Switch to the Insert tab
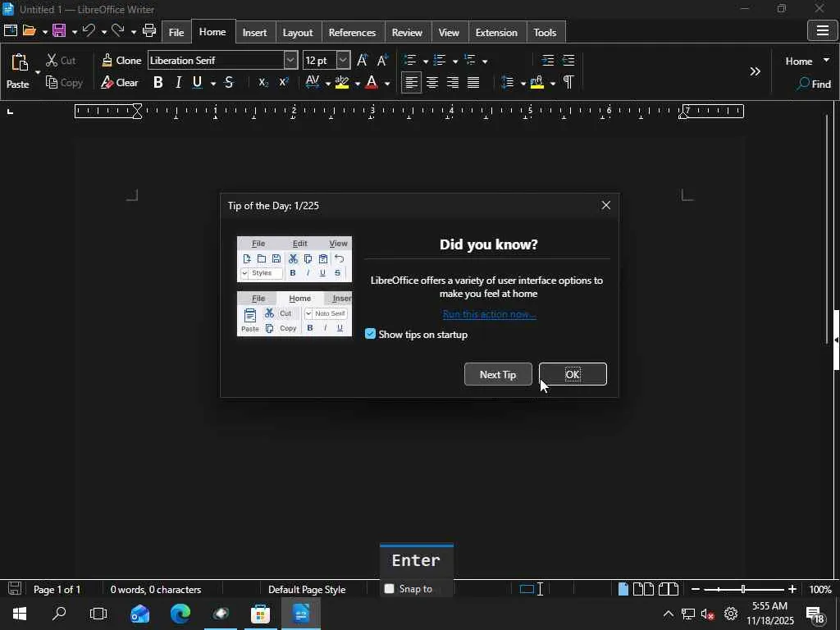The width and height of the screenshot is (840, 630). tap(254, 32)
